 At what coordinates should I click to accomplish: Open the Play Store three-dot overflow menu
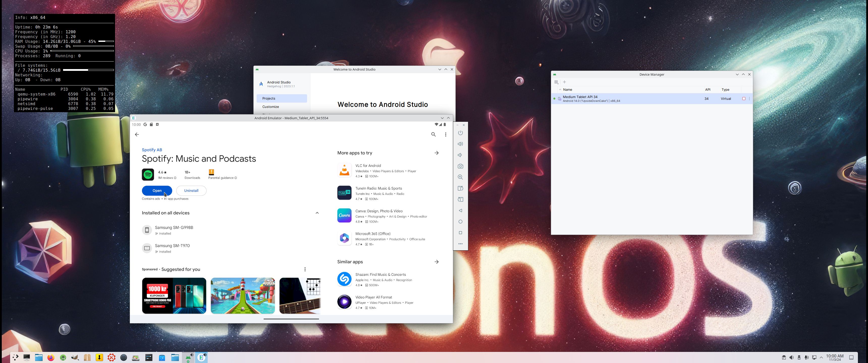pyautogui.click(x=445, y=134)
